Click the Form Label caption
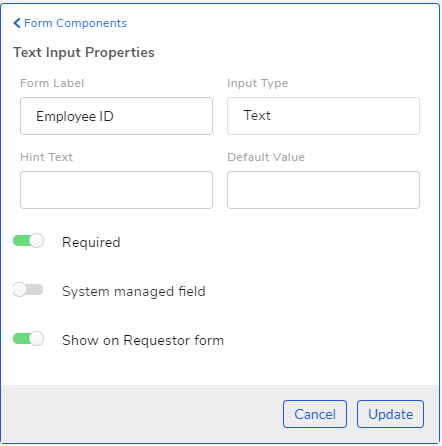Image resolution: width=442 pixels, height=446 pixels. pos(52,83)
